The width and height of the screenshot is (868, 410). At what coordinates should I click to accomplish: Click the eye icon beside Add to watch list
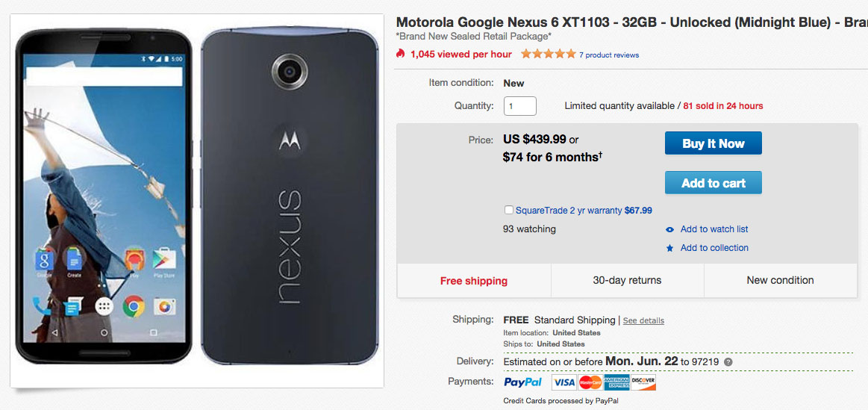[x=669, y=229]
